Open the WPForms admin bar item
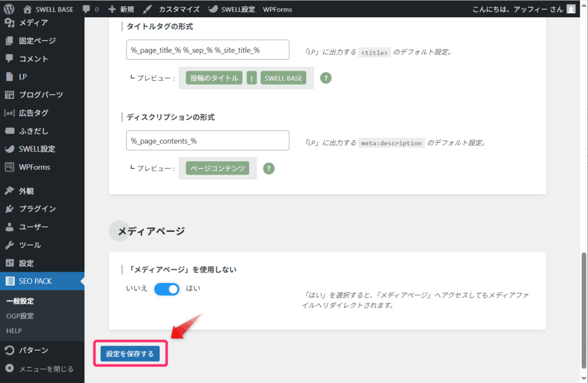 (x=277, y=9)
